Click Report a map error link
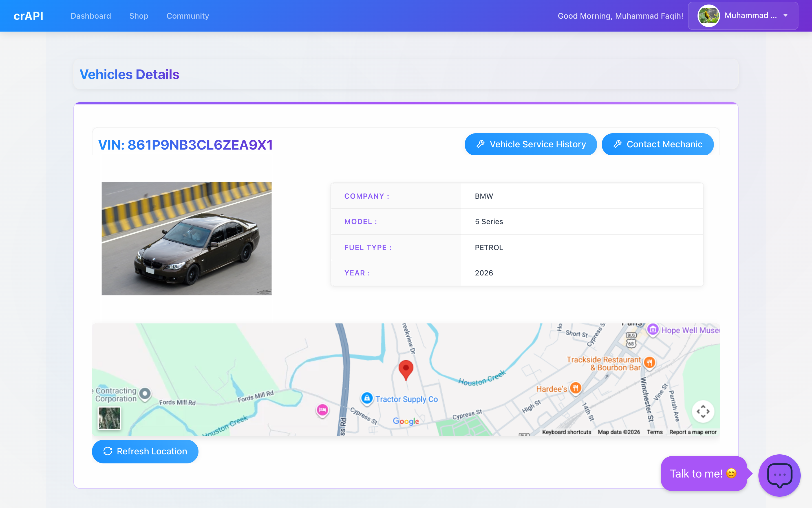 click(x=692, y=432)
